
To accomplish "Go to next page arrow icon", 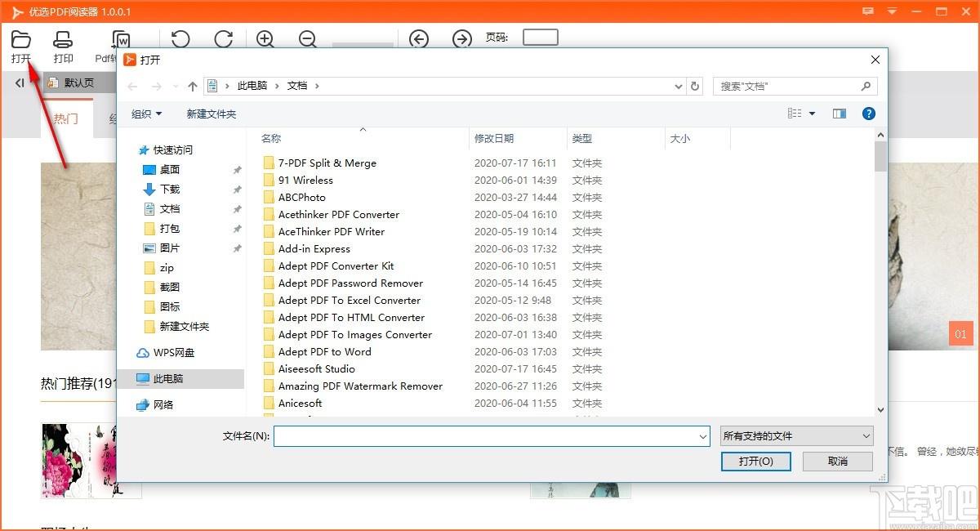I will 462,39.
